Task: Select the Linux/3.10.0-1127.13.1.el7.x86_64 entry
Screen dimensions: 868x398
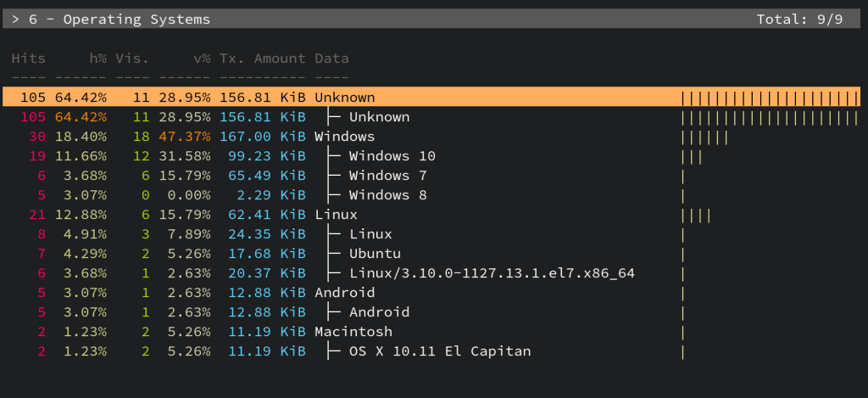Action: (492, 273)
